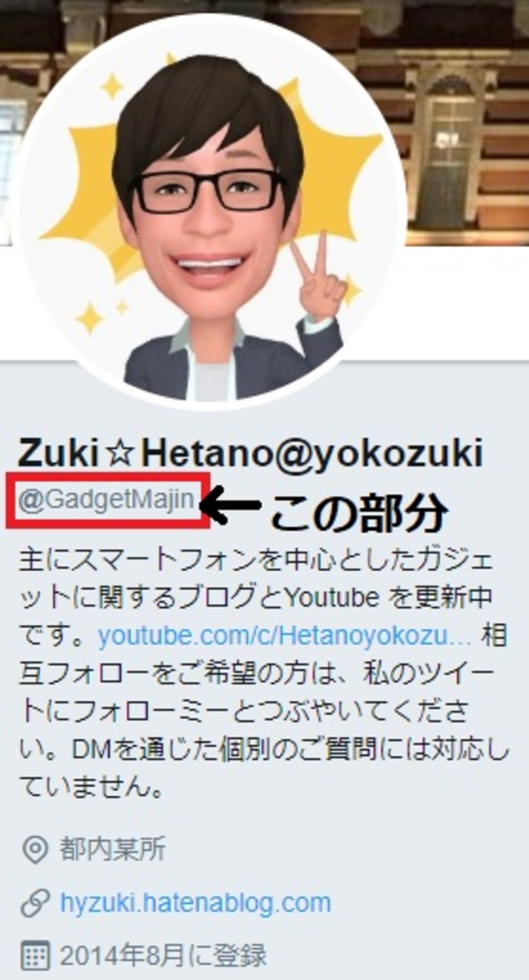
Task: Click the chain link icon
Action: [x=35, y=903]
